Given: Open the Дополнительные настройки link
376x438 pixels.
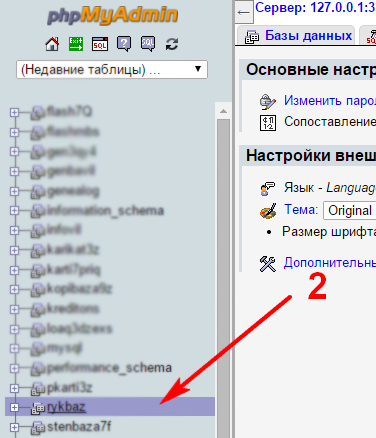Looking at the screenshot, I should (330, 263).
